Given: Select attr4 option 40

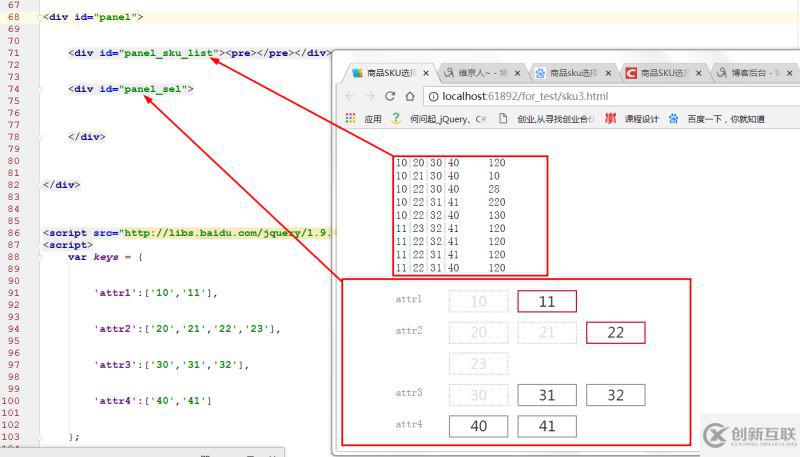Looking at the screenshot, I should click(479, 426).
